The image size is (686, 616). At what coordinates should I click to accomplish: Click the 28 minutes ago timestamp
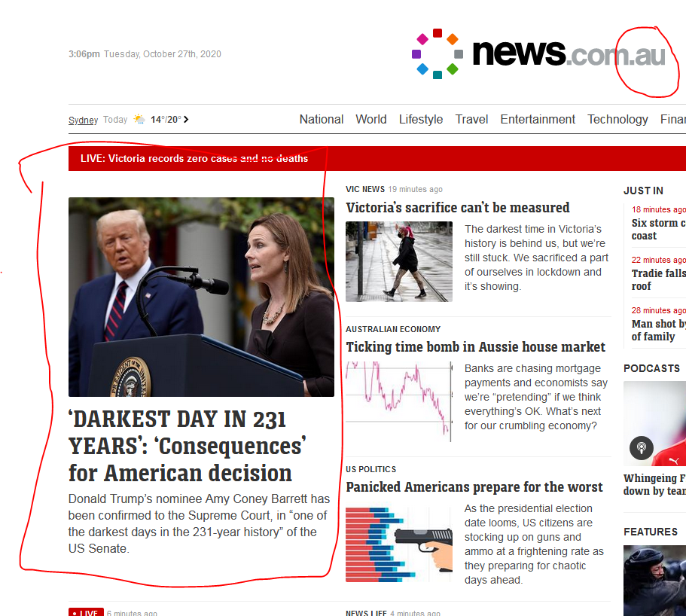tap(658, 310)
